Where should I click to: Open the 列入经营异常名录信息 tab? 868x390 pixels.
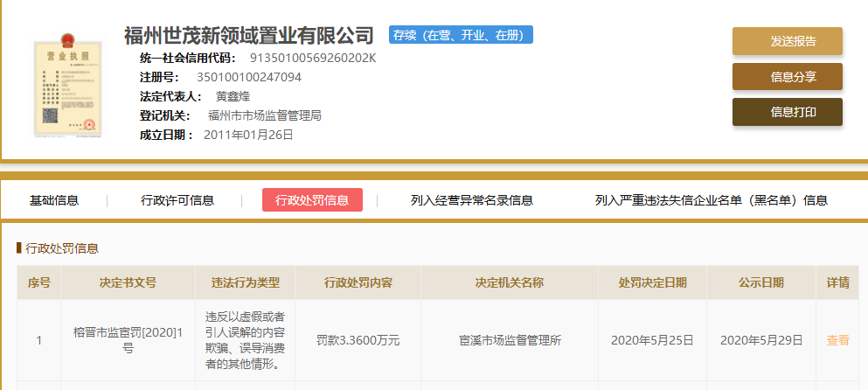coord(472,200)
